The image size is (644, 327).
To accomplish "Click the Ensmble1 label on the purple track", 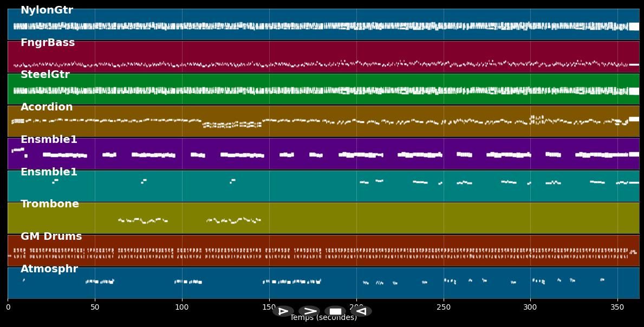I will pyautogui.click(x=49, y=140).
